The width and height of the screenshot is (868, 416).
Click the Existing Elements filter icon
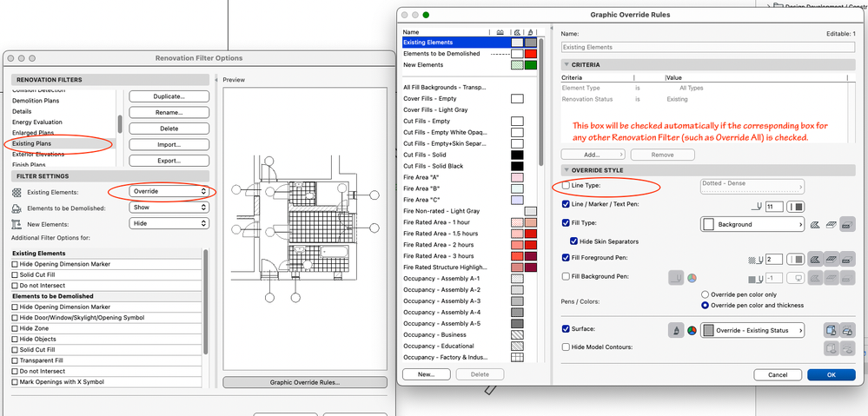point(17,191)
